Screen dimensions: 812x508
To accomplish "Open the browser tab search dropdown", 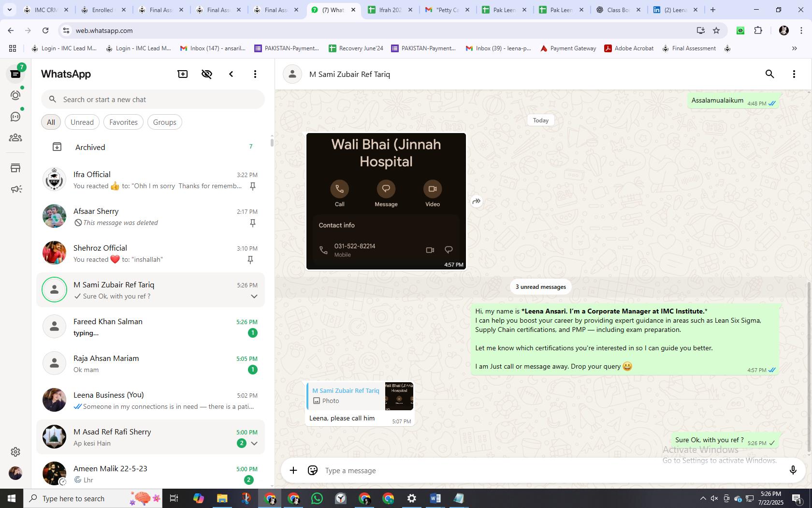I will pyautogui.click(x=9, y=10).
